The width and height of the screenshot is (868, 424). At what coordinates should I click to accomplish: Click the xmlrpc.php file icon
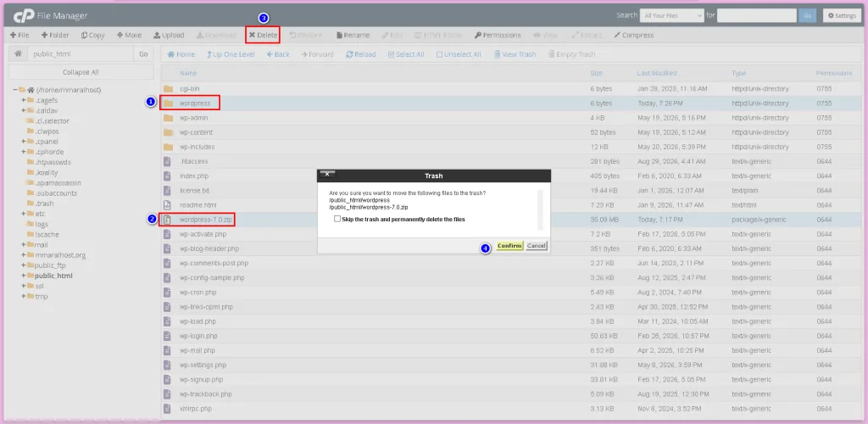click(167, 409)
